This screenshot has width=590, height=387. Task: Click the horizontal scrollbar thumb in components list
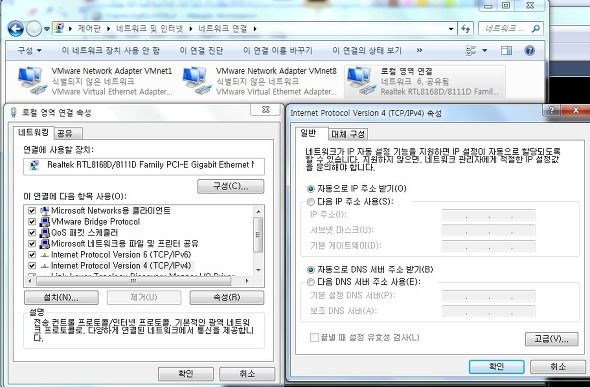pyautogui.click(x=134, y=281)
